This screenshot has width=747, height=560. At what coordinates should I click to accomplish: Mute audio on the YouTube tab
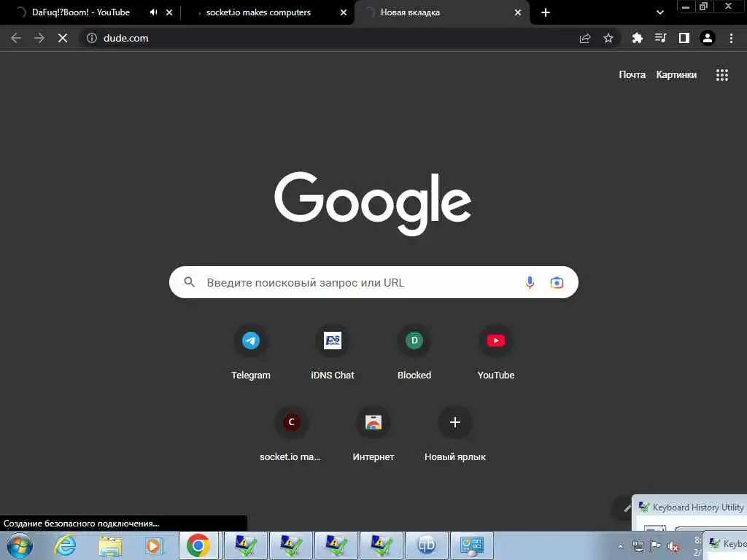153,12
